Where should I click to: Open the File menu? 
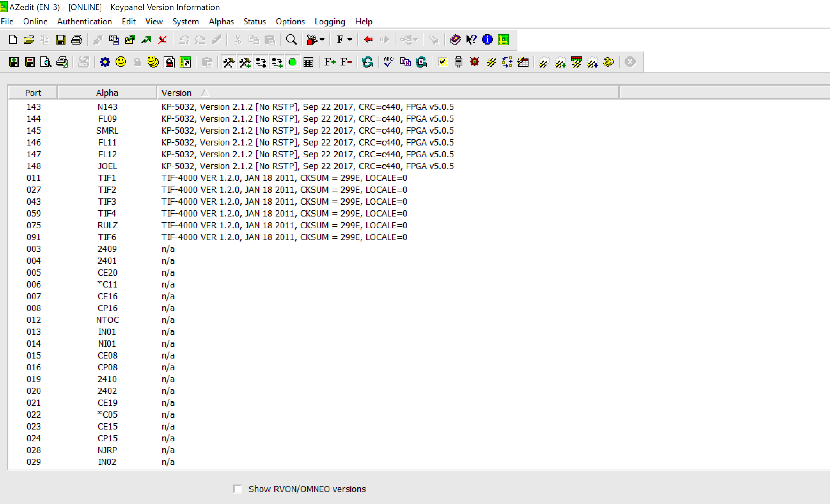[x=7, y=22]
